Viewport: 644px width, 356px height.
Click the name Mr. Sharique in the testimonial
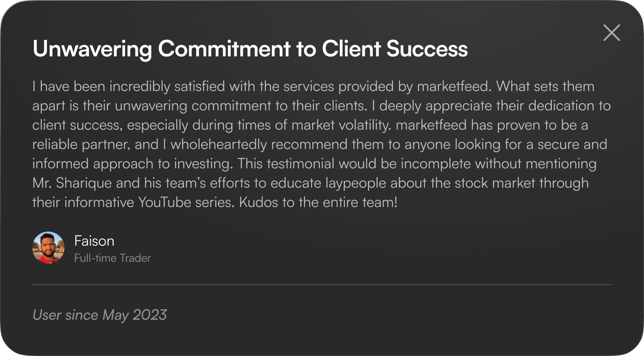[x=72, y=183]
